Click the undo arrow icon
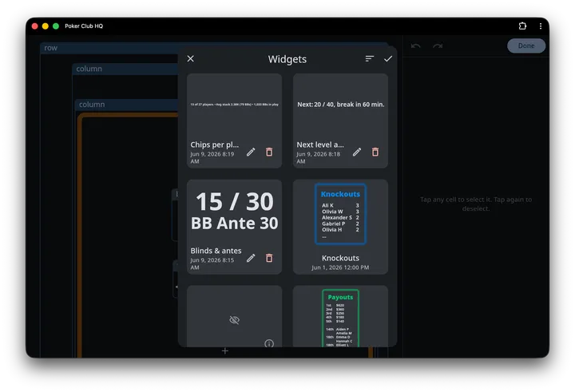The image size is (575, 392). pos(415,46)
